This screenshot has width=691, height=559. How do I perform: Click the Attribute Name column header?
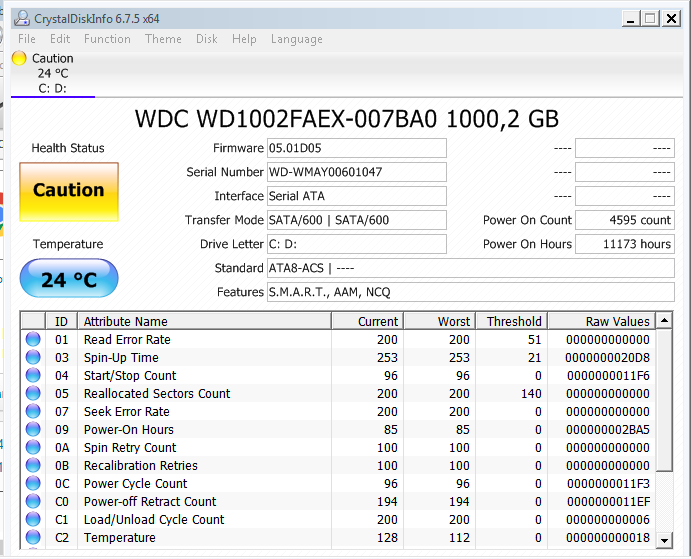point(204,321)
